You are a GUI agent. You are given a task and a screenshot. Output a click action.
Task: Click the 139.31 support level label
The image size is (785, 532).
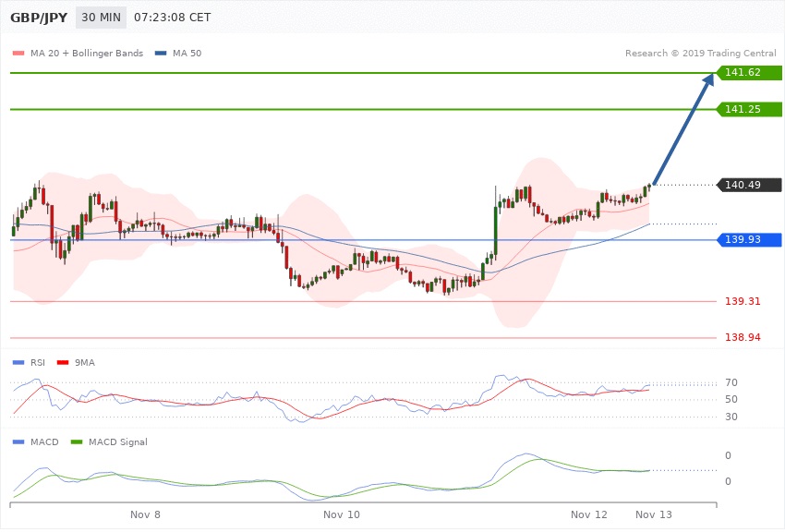coord(743,301)
